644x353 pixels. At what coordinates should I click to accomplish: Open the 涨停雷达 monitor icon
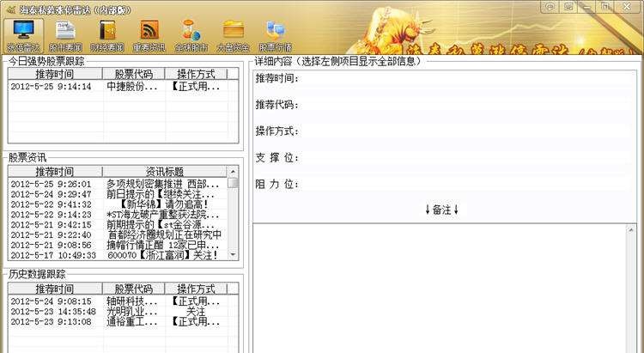(23, 30)
